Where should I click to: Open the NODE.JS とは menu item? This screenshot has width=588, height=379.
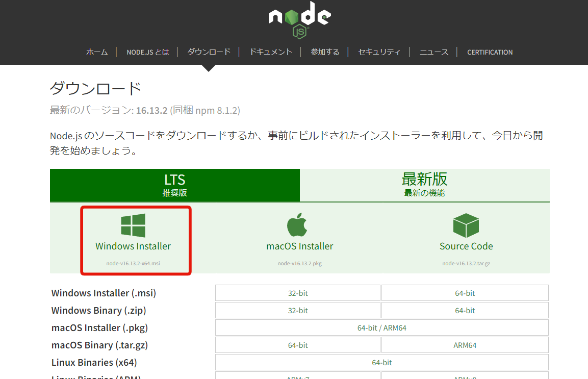[x=148, y=52]
